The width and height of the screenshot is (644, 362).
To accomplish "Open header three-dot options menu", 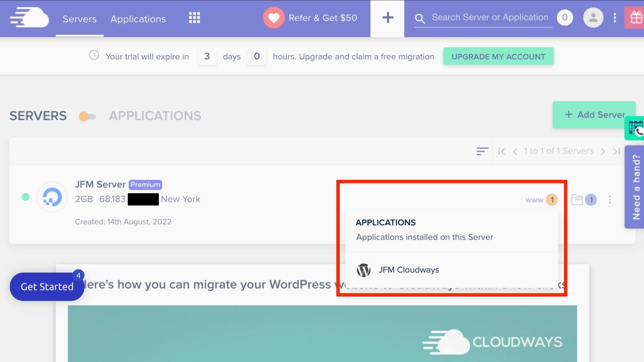I will click(x=615, y=18).
